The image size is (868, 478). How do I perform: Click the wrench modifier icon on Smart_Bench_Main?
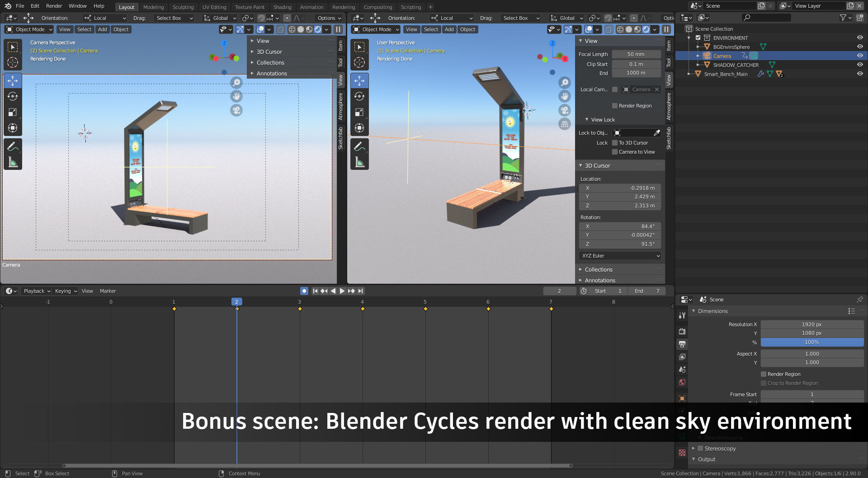(760, 74)
